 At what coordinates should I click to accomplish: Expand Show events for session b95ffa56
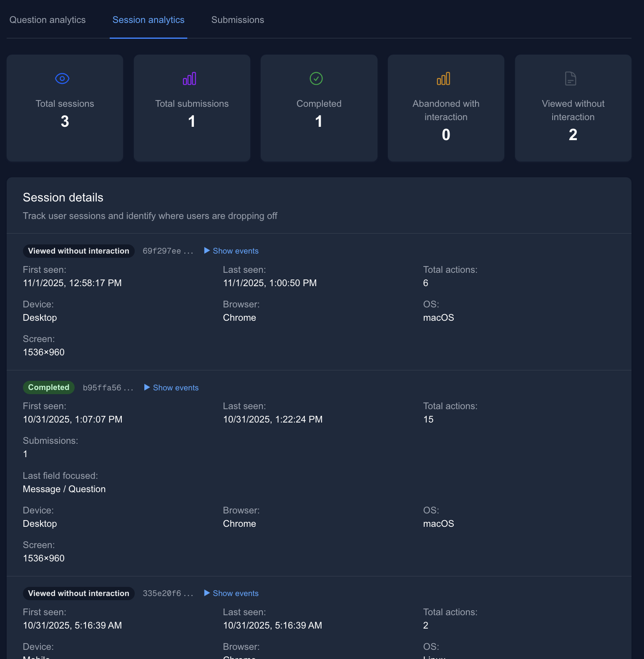coord(171,387)
